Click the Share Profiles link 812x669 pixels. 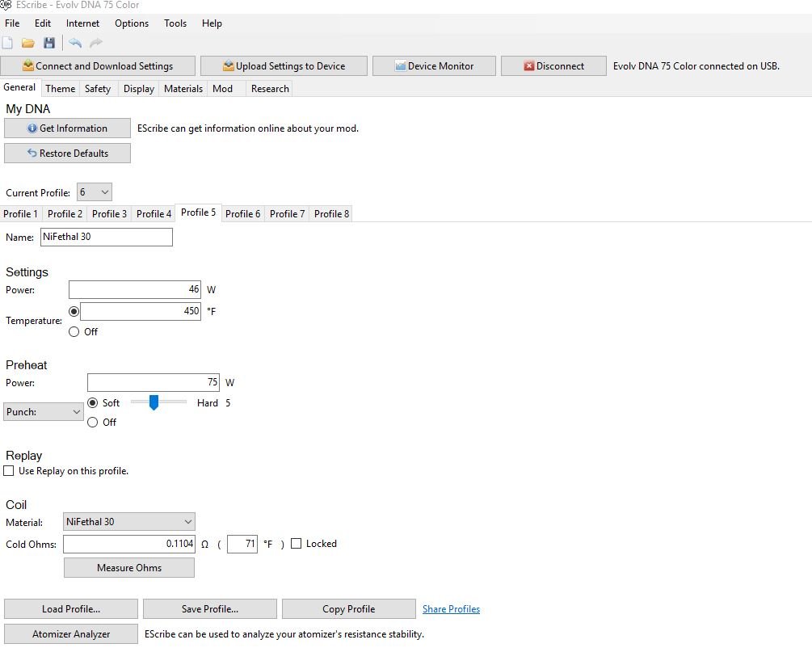click(451, 609)
